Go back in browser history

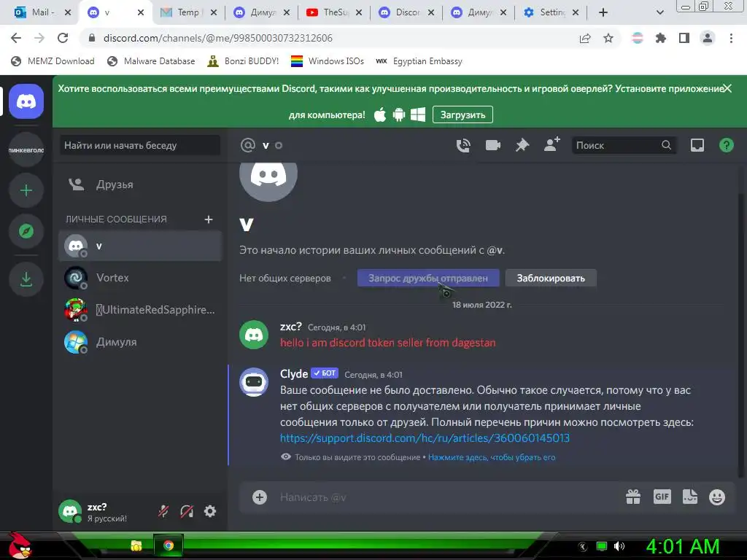[x=16, y=38]
